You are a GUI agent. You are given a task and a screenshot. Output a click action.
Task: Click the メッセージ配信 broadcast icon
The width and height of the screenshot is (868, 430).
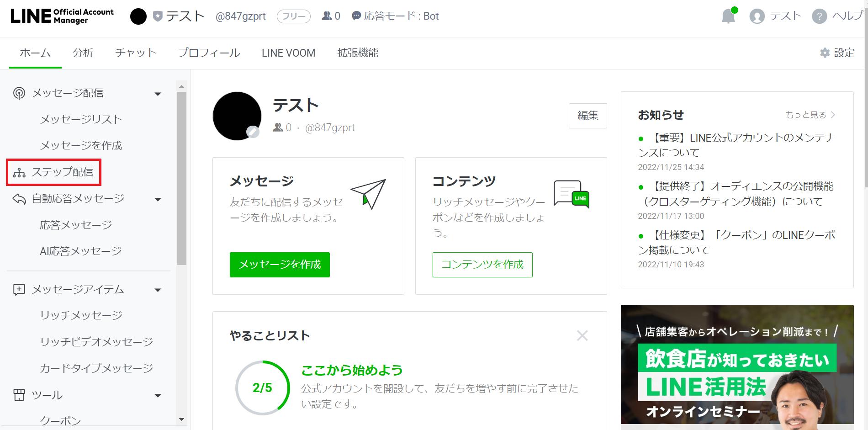click(19, 93)
